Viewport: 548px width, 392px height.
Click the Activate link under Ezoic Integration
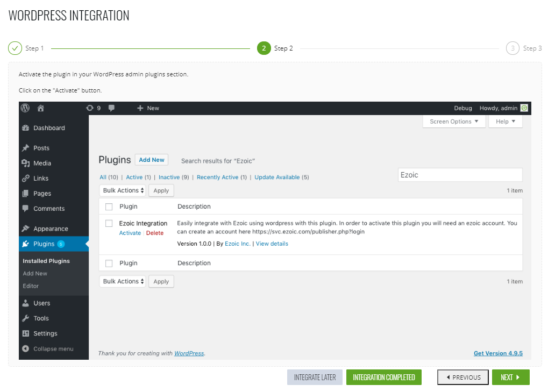click(x=130, y=233)
